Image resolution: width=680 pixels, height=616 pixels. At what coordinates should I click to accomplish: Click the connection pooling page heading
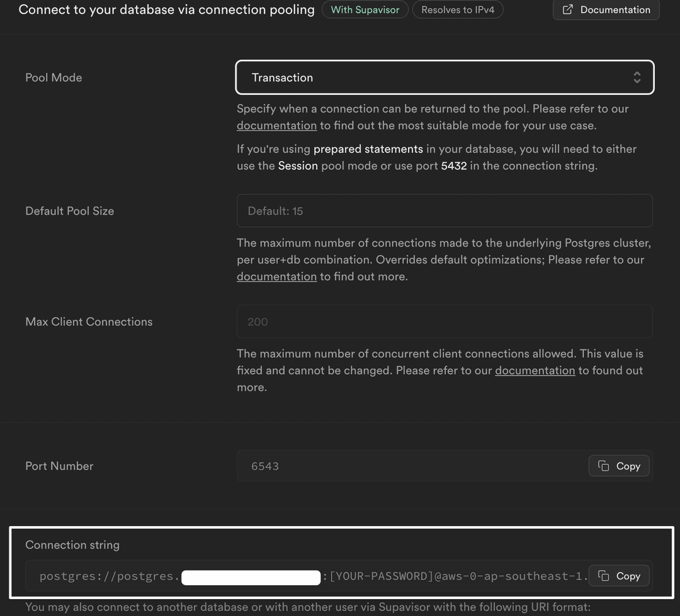click(x=166, y=10)
